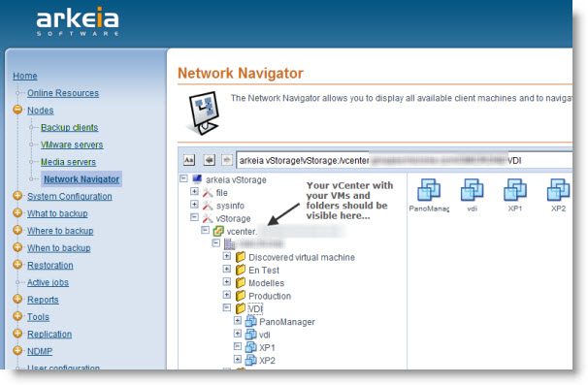Click the Network Navigator monitor illustration icon
Viewport: 588px width, 385px height.
(x=203, y=113)
